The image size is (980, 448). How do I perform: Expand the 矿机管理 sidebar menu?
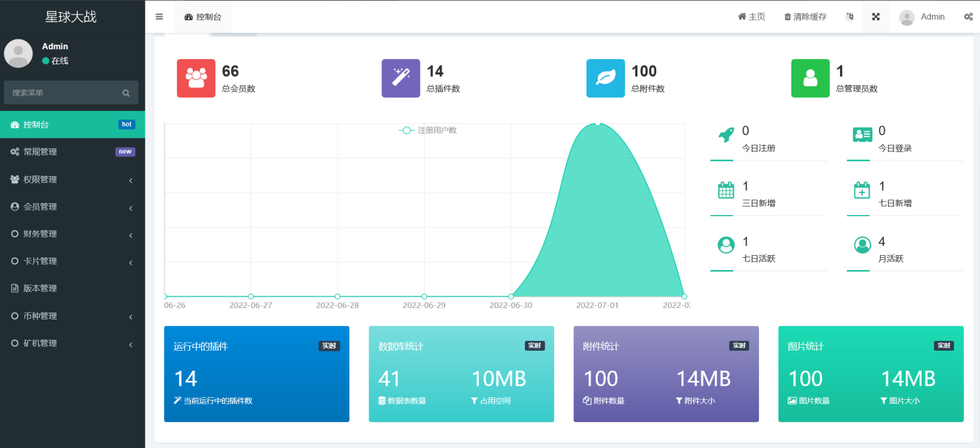[x=72, y=343]
